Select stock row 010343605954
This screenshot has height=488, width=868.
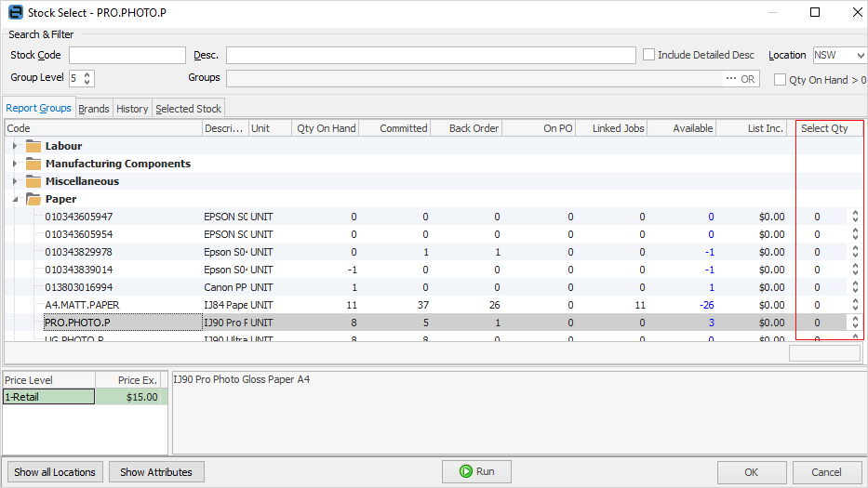click(433, 234)
